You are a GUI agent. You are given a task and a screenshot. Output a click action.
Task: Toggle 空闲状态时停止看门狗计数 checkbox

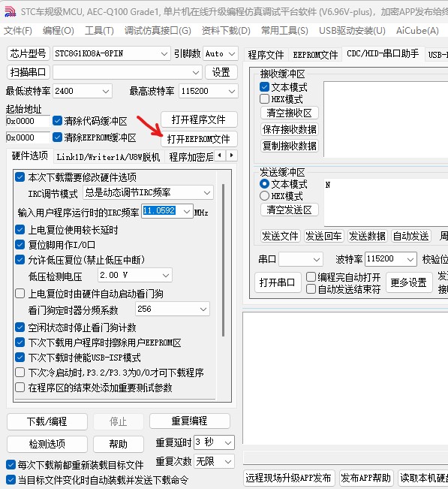point(20,328)
